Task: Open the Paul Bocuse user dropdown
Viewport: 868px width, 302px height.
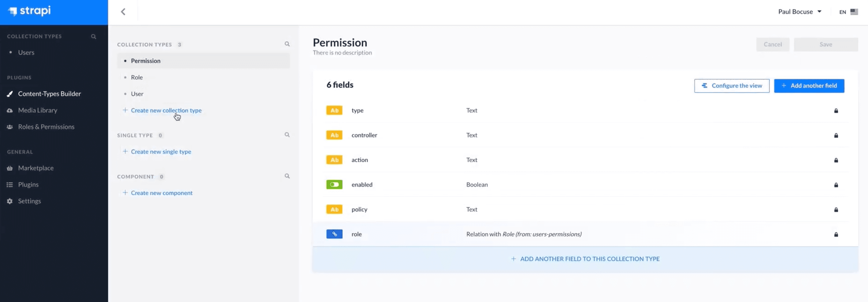Action: click(799, 12)
